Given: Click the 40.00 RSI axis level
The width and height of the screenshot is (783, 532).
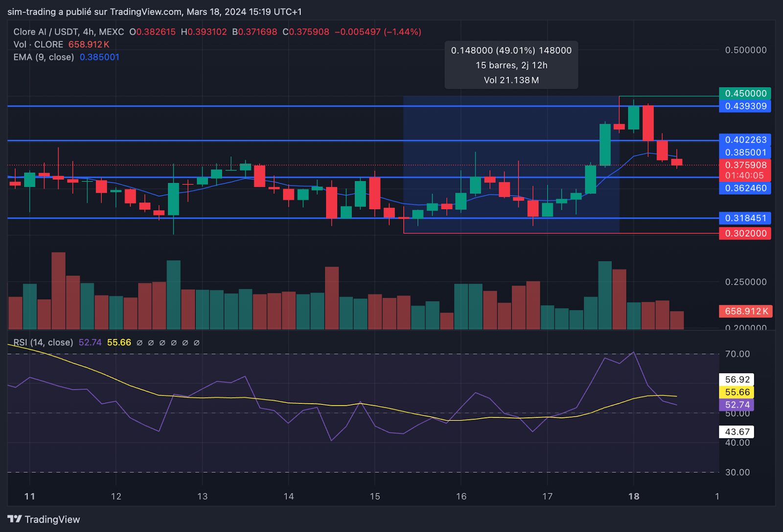Looking at the screenshot, I should [737, 443].
